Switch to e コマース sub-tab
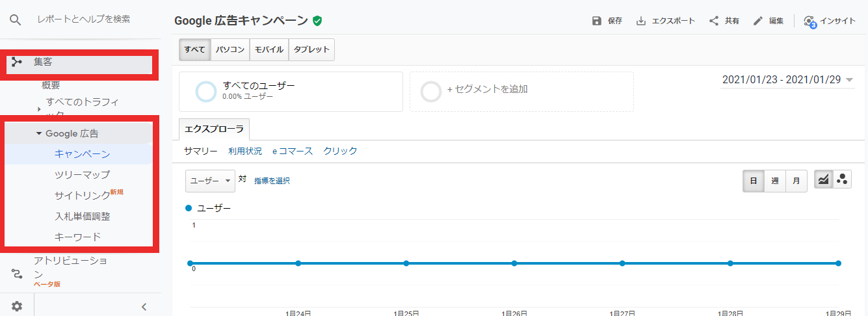 tap(293, 151)
